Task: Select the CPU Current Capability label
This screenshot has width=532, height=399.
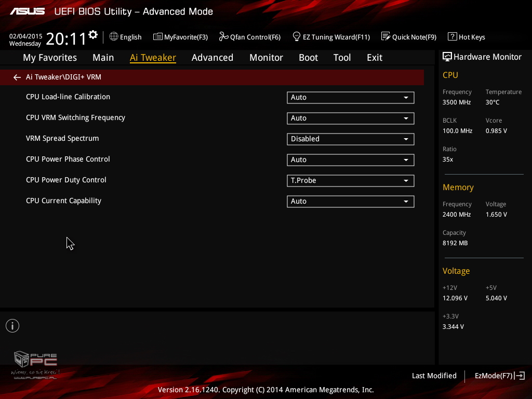Action: (x=64, y=201)
